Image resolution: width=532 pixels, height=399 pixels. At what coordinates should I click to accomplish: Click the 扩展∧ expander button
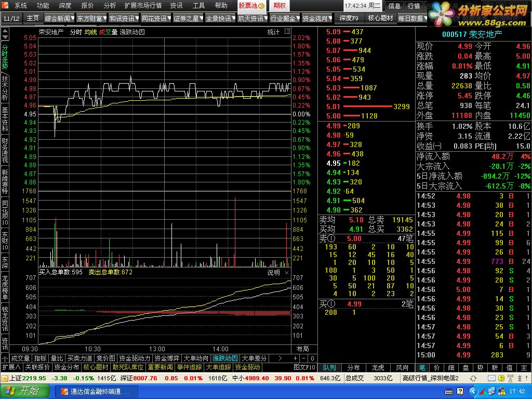11,367
